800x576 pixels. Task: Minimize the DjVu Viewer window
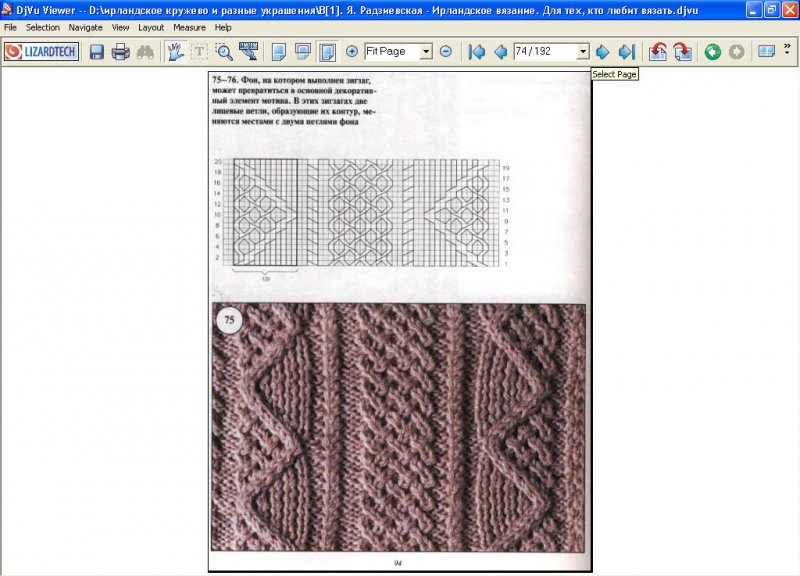(754, 10)
